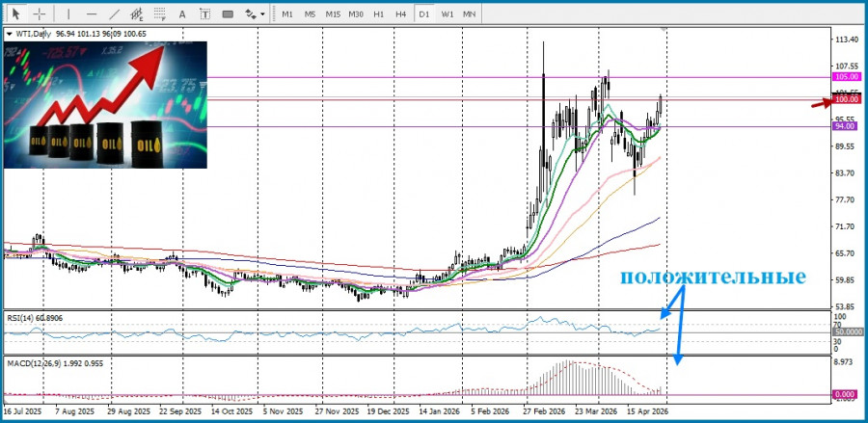The width and height of the screenshot is (868, 423).
Task: Select the trendline drawing tool
Action: click(x=115, y=14)
